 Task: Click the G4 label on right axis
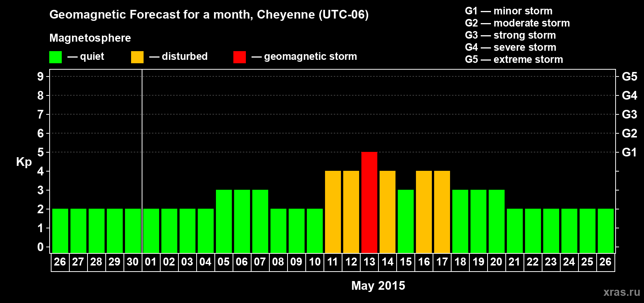coord(629,95)
